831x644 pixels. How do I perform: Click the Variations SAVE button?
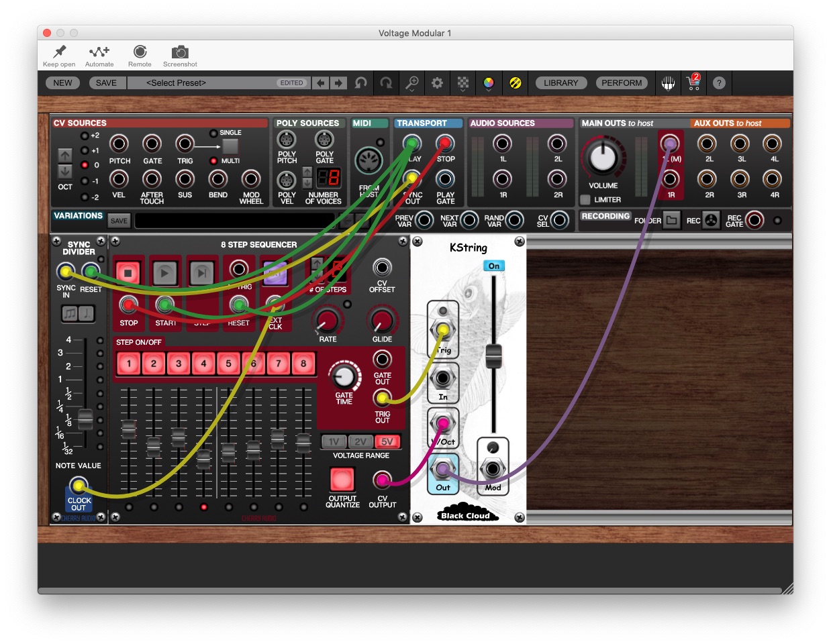[119, 221]
